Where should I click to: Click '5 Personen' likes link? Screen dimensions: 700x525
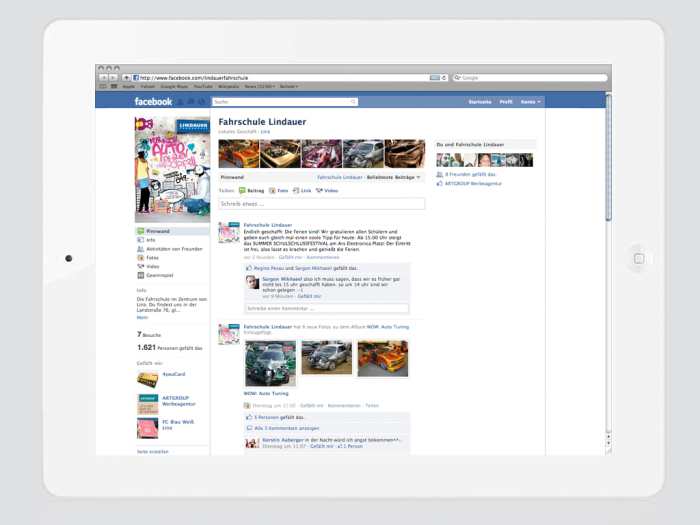point(267,417)
